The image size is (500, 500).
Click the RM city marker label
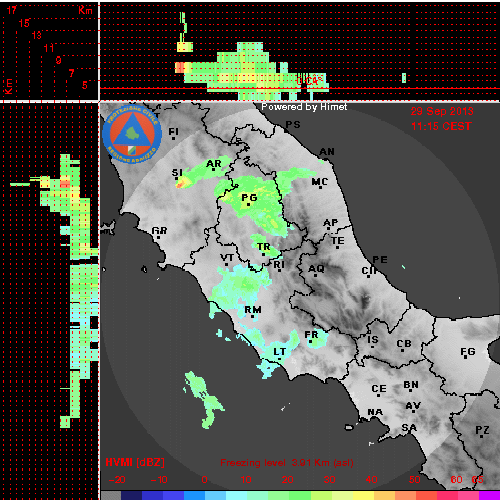point(253,310)
